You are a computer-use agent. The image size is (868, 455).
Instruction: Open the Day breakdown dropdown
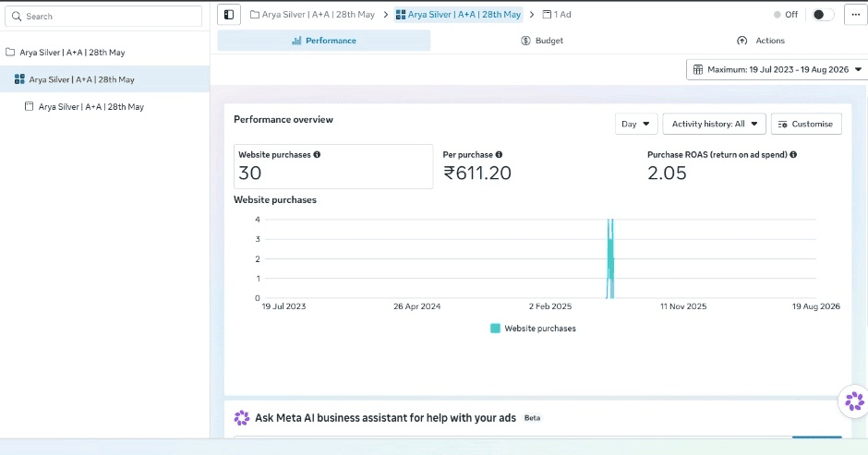[x=636, y=124]
